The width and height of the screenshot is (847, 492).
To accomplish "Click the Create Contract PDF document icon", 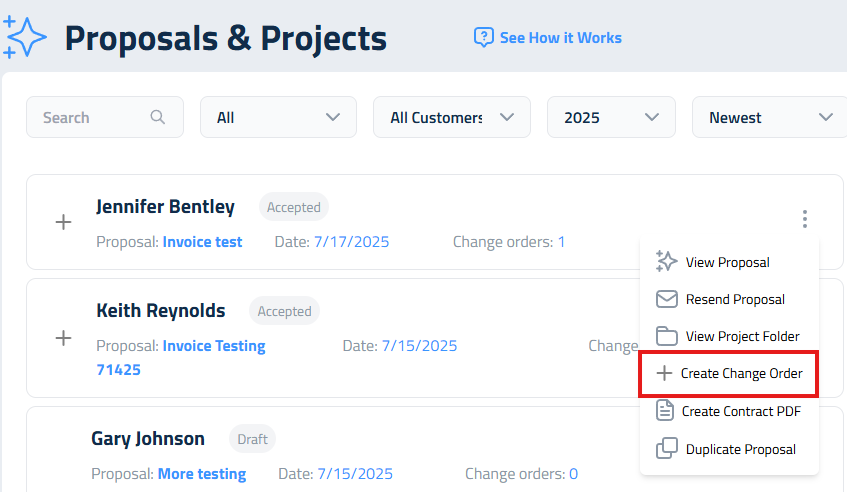I will pyautogui.click(x=665, y=410).
